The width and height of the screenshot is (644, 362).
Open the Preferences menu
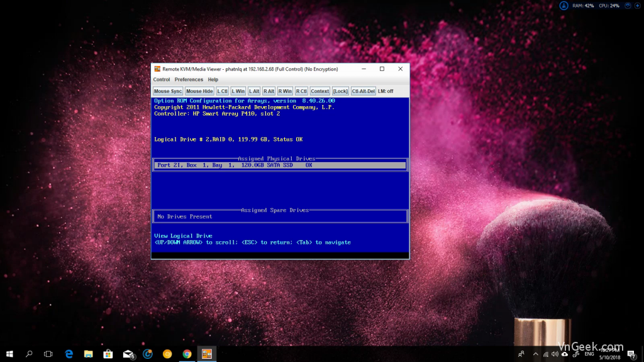point(189,80)
